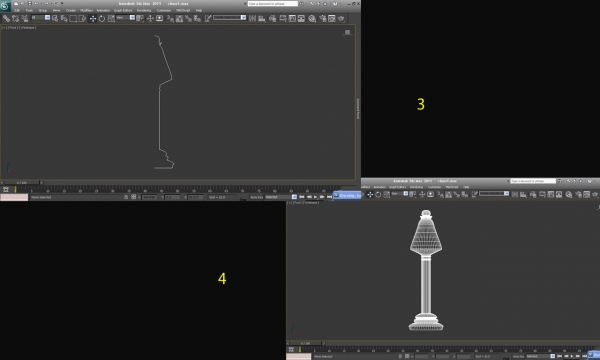The image size is (600, 360).
Task: Click Bind to Space Warp tool in top window
Action: 24,18
